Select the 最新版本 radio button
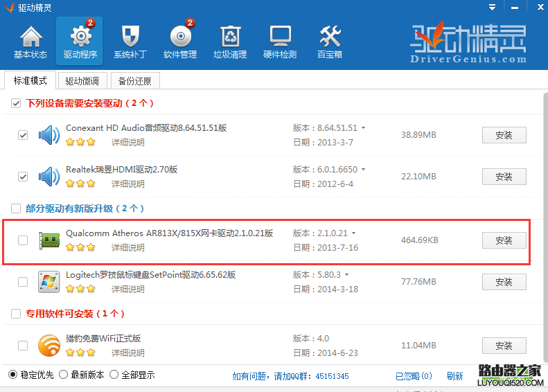Image resolution: width=548 pixels, height=392 pixels. (x=63, y=375)
